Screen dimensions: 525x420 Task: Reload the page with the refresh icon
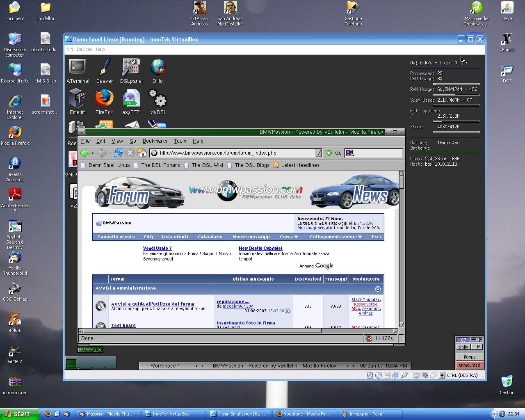(x=119, y=153)
